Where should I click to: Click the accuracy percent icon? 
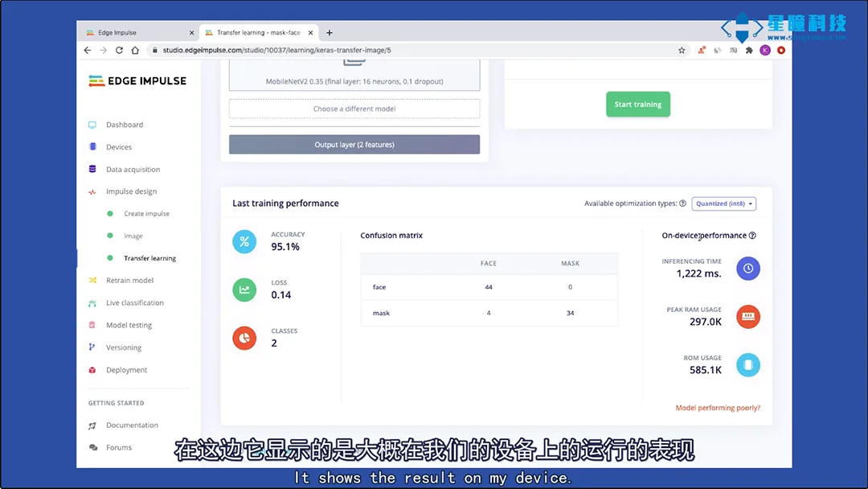point(244,241)
